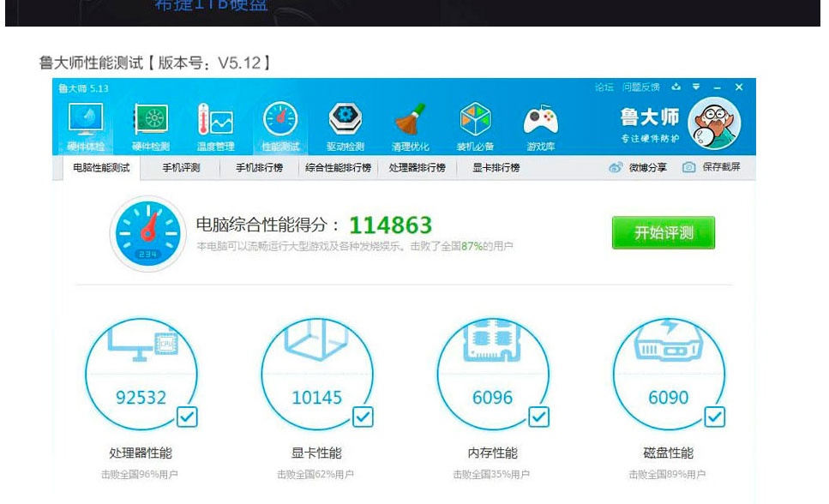Click the graphics card circle showing 10145

click(x=317, y=374)
